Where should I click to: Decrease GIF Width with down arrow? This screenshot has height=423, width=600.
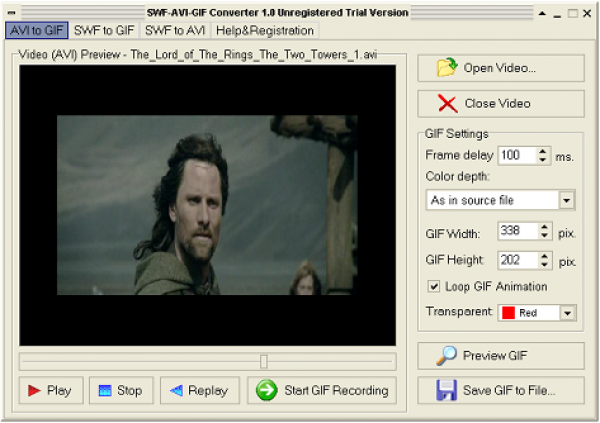click(x=545, y=235)
